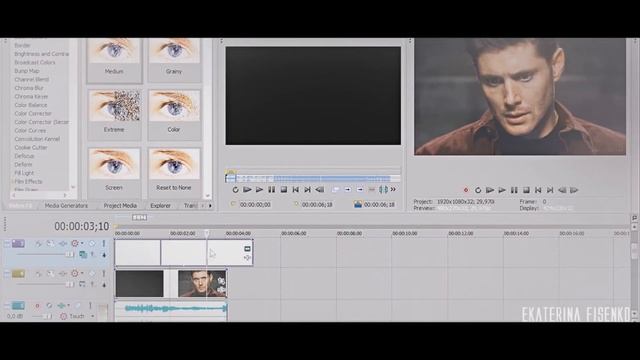Select the Film Effects entry
Image resolution: width=640 pixels, height=360 pixels.
pos(28,182)
